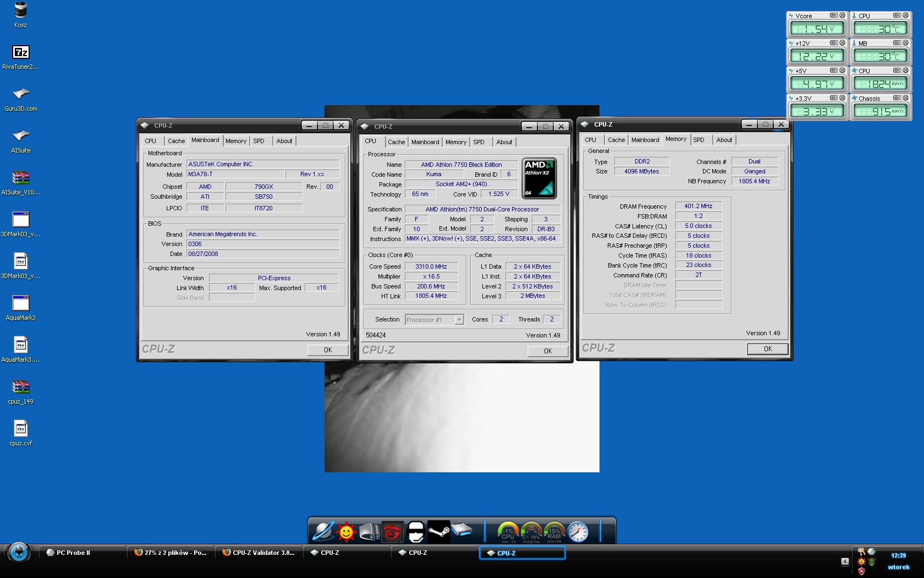Switch to Cache tab in Mainboard CPU-Z window
The image size is (924, 578).
tap(176, 141)
